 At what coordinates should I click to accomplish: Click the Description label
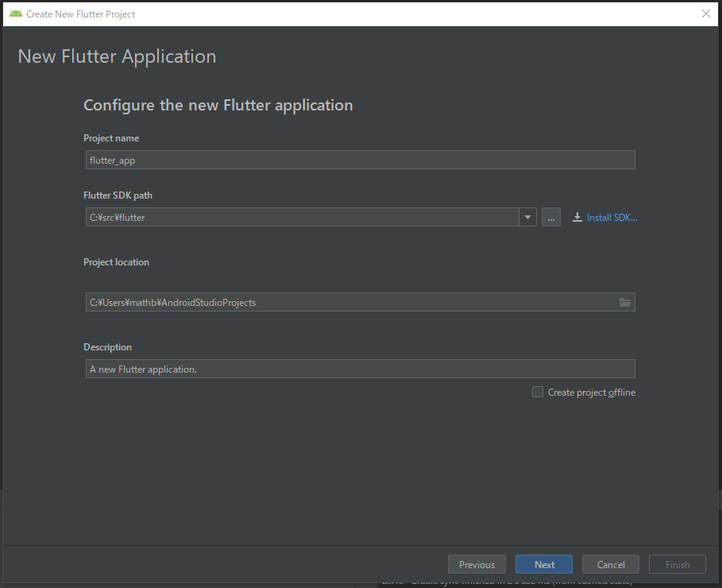107,347
